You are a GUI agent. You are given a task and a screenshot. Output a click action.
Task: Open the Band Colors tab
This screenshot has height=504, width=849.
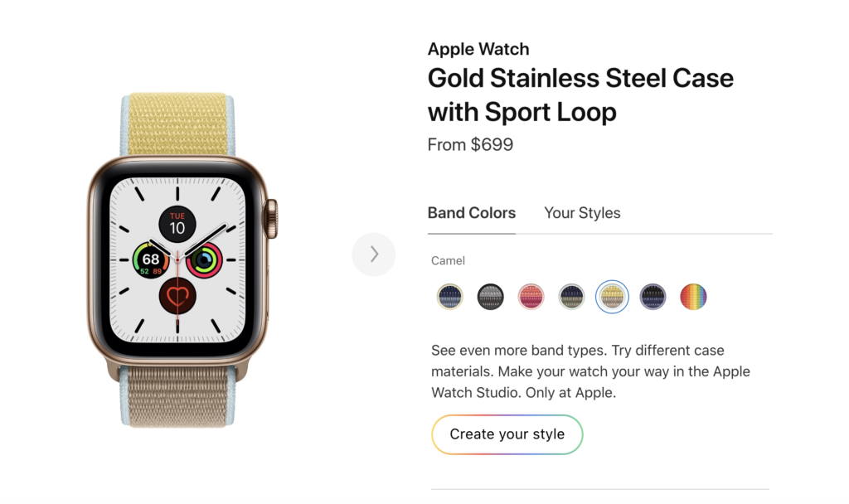(471, 213)
